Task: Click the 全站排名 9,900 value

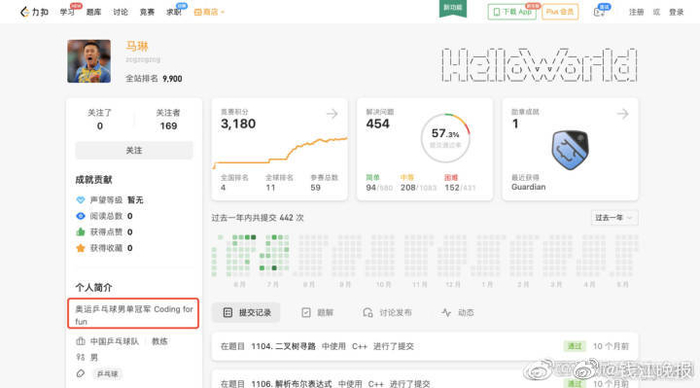Action: click(x=172, y=79)
